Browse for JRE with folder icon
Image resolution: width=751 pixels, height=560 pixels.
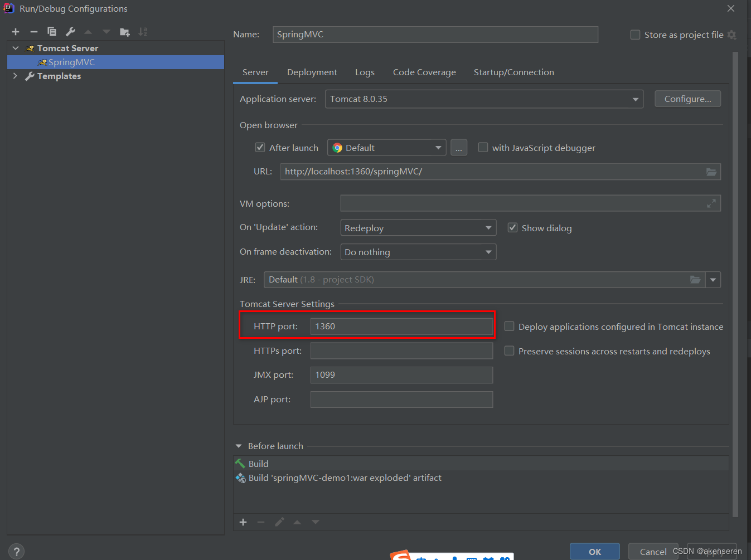[695, 280]
